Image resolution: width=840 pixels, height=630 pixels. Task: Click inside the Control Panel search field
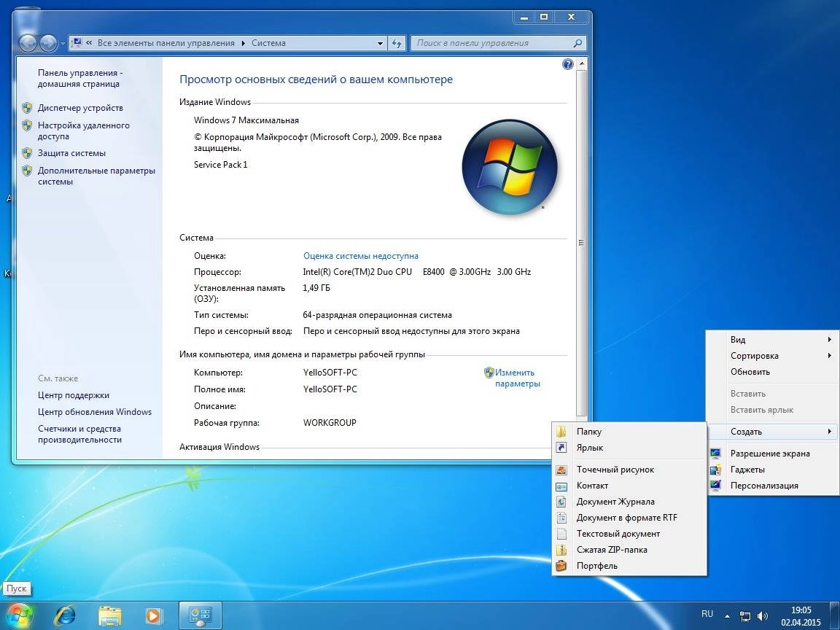coord(490,44)
